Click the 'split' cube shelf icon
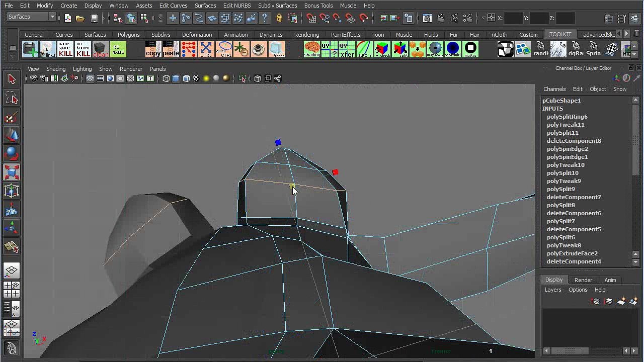Screen dimensions: 644x362 (x=400, y=49)
